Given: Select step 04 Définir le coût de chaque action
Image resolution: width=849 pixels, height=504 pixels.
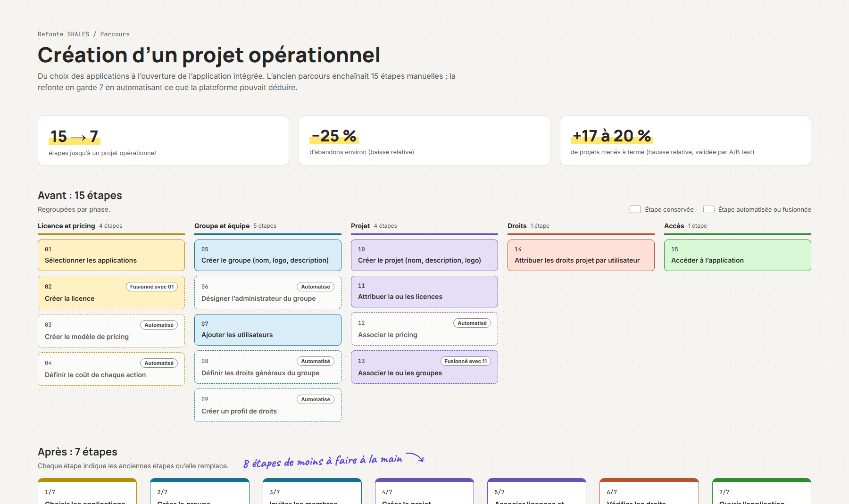Looking at the screenshot, I should pyautogui.click(x=111, y=369).
